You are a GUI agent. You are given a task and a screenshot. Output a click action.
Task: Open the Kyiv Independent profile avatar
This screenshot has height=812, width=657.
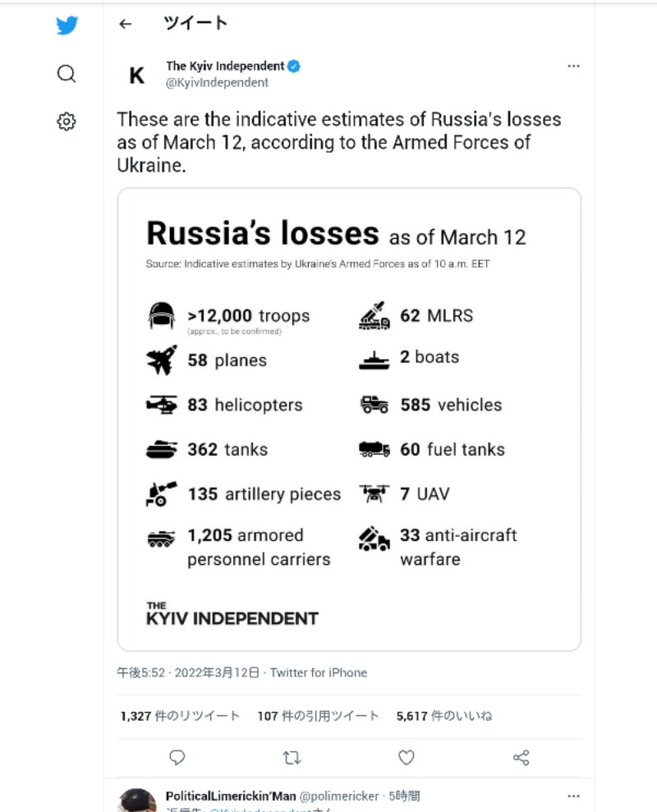pos(137,76)
